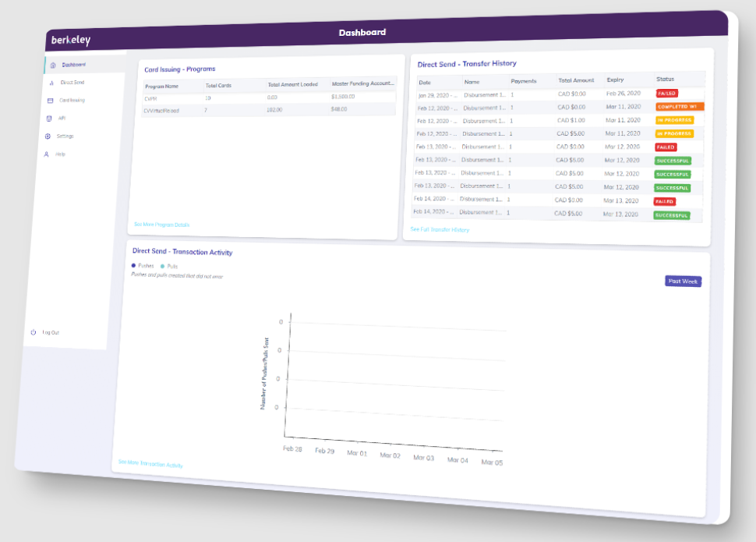Click the Direct Send sidebar icon

point(51,83)
